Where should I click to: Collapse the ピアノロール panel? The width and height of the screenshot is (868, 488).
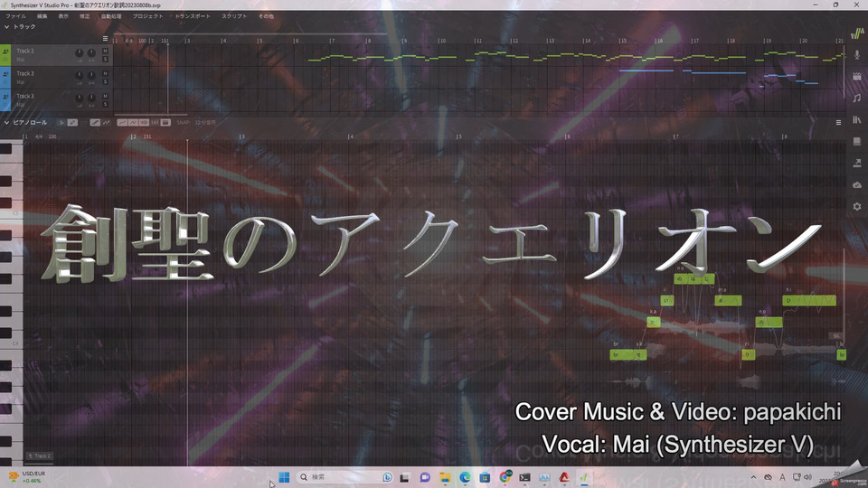(6, 122)
